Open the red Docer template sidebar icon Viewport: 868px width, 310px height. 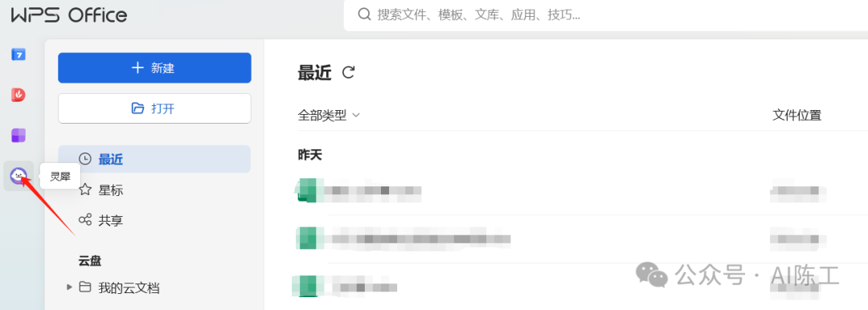tap(18, 95)
